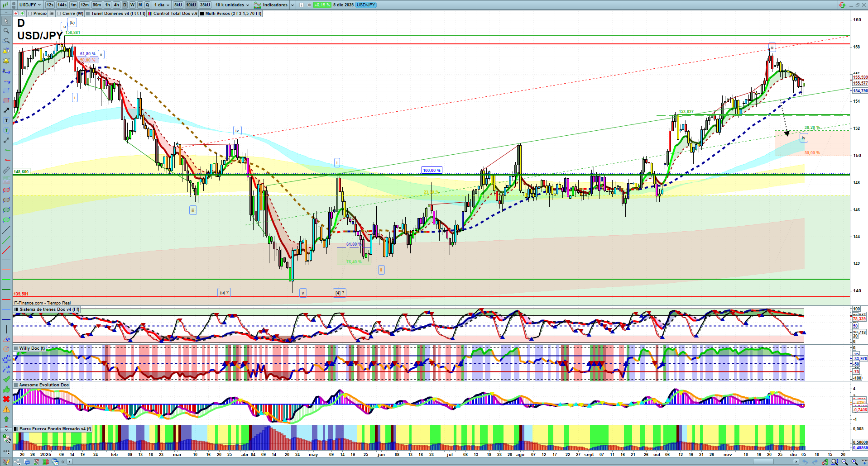Viewport: 868px width, 466px height.
Task: Toggle the D daily timeframe button
Action: click(125, 5)
